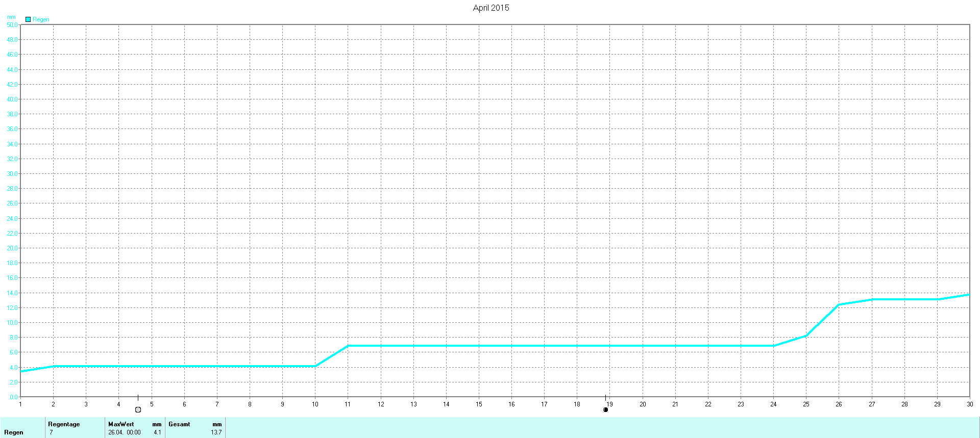Click the MaxWert column header
The height and width of the screenshot is (438, 980).
point(121,424)
